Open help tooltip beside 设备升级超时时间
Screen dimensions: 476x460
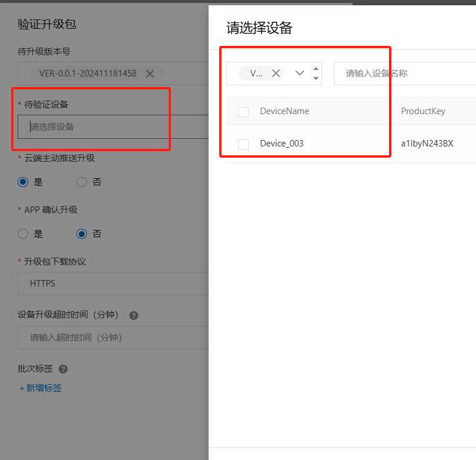(133, 315)
